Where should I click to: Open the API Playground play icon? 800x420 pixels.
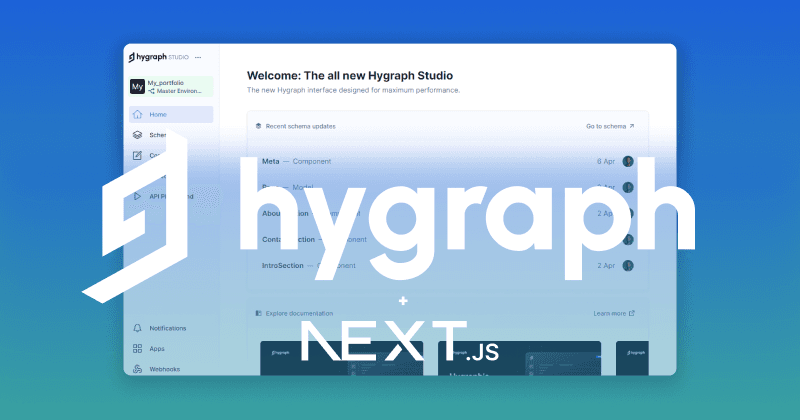pos(137,196)
